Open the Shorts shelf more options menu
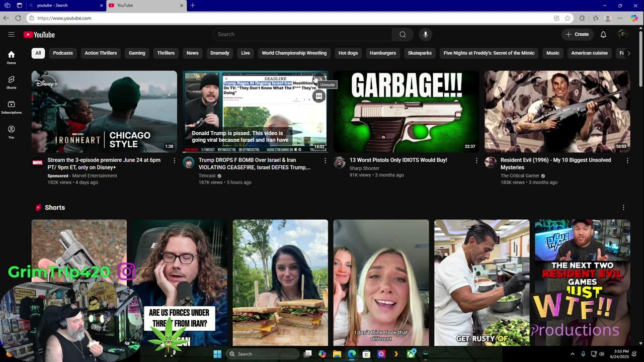The width and height of the screenshot is (644, 362). (623, 208)
